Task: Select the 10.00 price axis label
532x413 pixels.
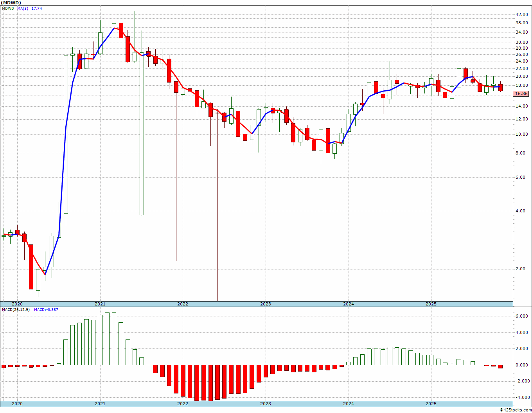Action: (x=522, y=134)
